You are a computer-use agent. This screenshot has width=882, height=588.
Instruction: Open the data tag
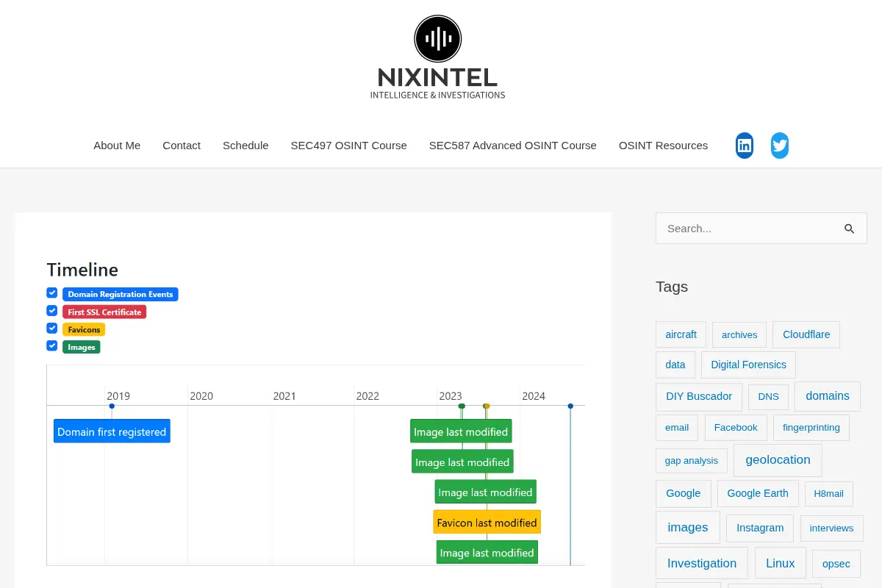(675, 365)
